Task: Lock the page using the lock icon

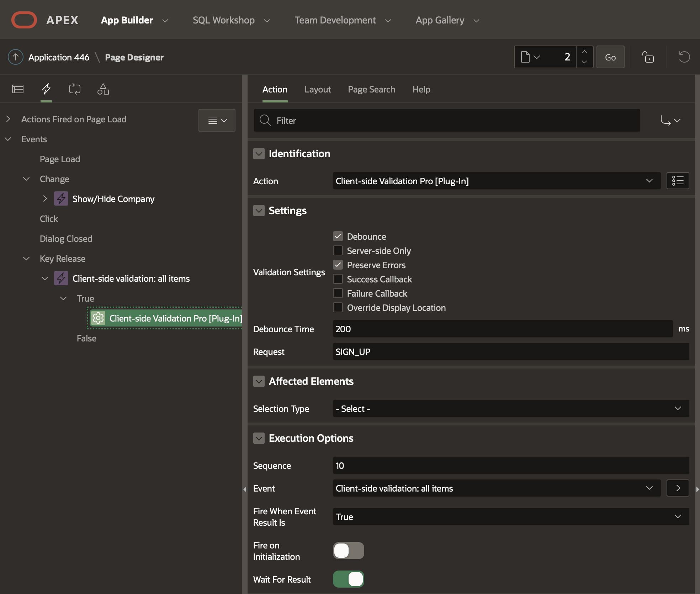Action: 648,57
